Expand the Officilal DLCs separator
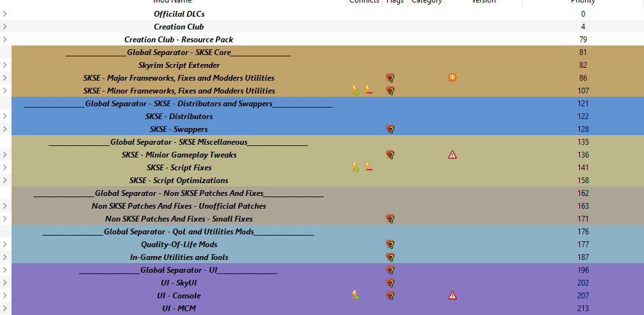Viewport: 644px width, 315px height. click(x=4, y=14)
